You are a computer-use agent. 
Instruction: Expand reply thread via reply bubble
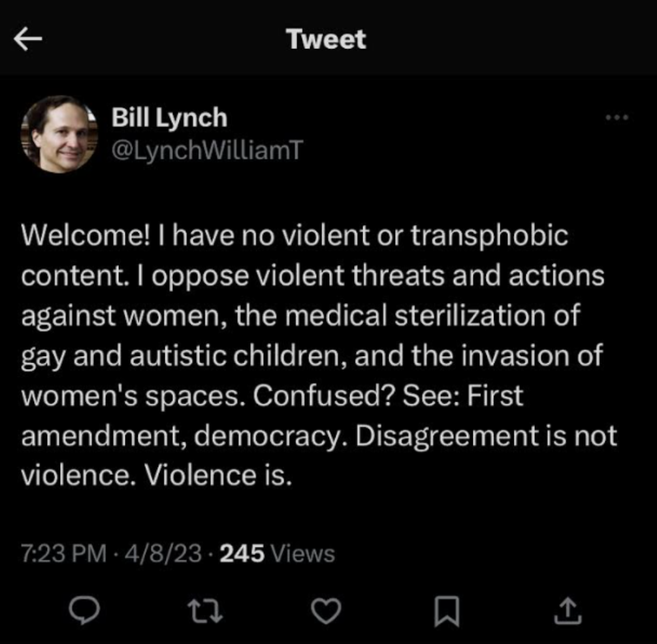tap(84, 611)
